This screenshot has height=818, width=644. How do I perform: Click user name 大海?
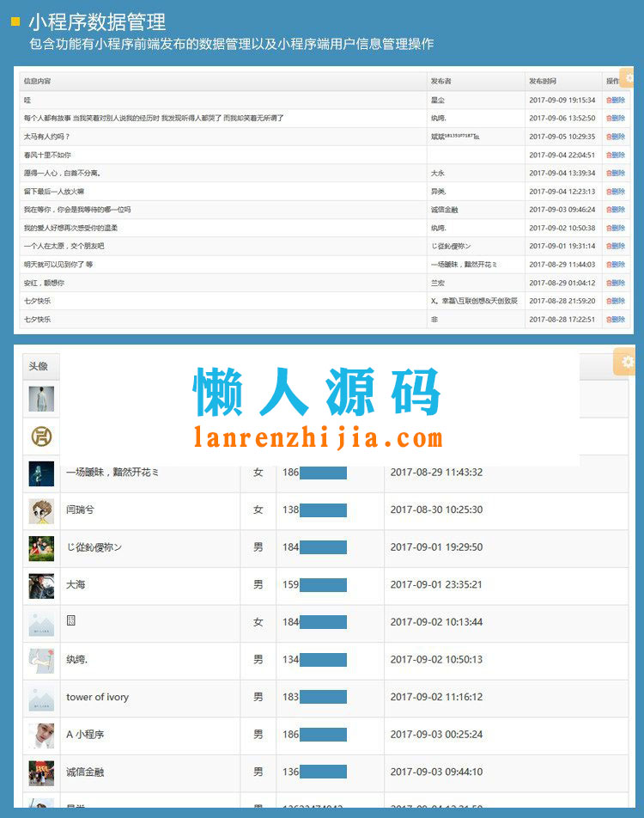point(76,584)
